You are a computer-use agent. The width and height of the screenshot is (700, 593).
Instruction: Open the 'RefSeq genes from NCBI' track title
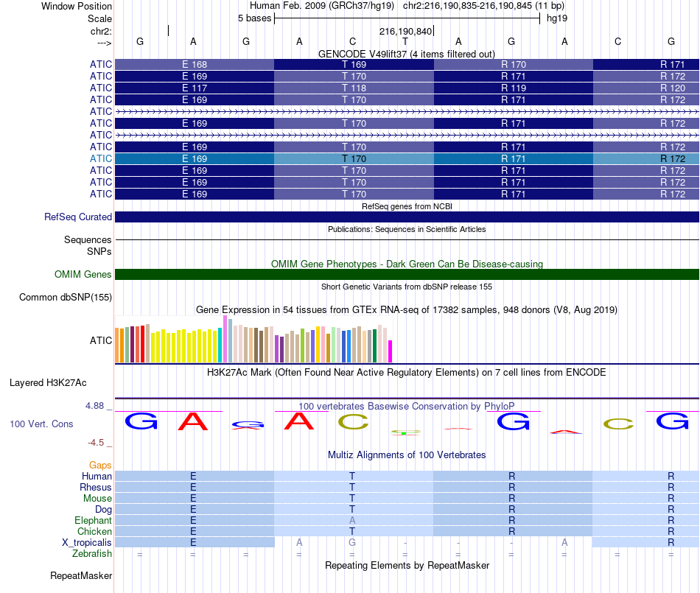[407, 206]
